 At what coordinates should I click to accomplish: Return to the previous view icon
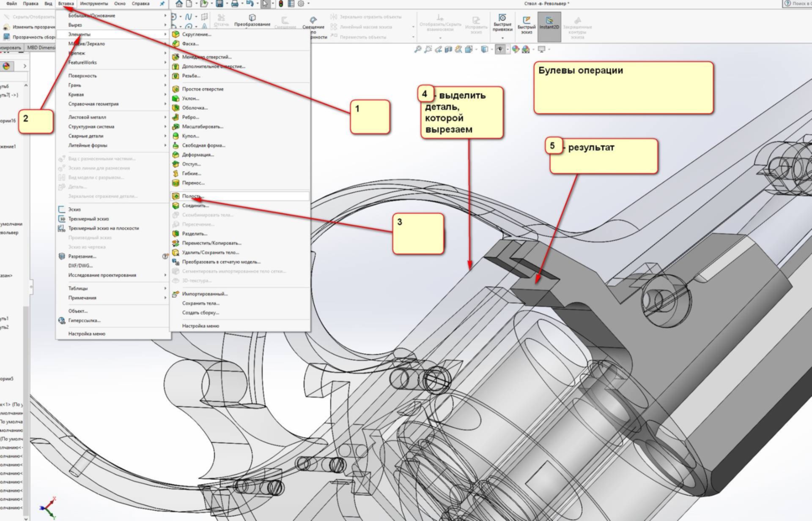(438, 49)
